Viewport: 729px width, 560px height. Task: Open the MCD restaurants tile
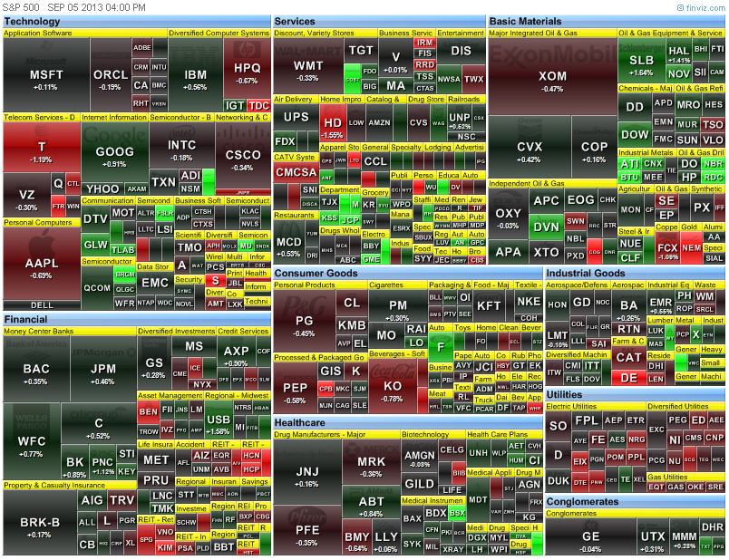point(288,242)
